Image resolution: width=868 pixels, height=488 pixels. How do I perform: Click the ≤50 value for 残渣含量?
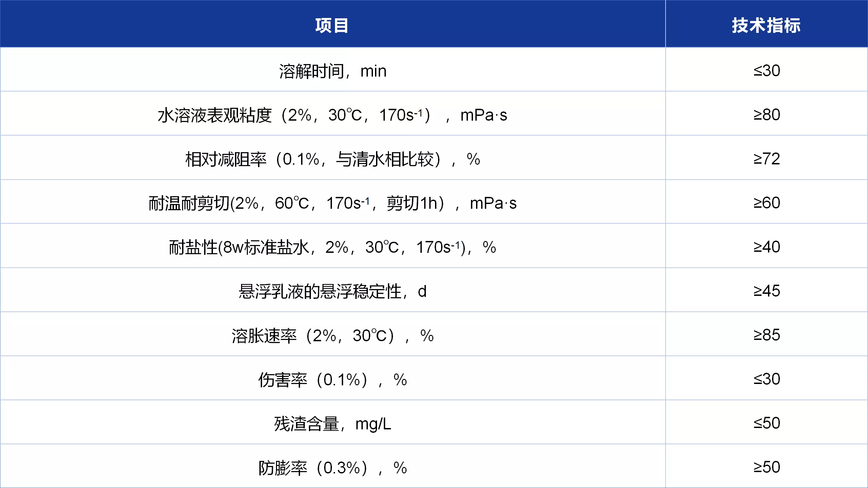[x=767, y=423]
